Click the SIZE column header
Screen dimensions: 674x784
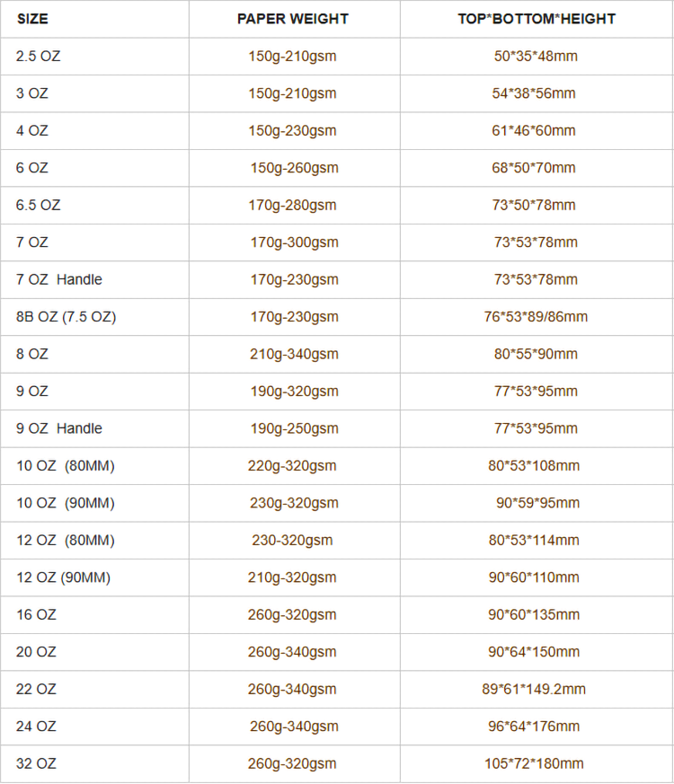pyautogui.click(x=32, y=19)
